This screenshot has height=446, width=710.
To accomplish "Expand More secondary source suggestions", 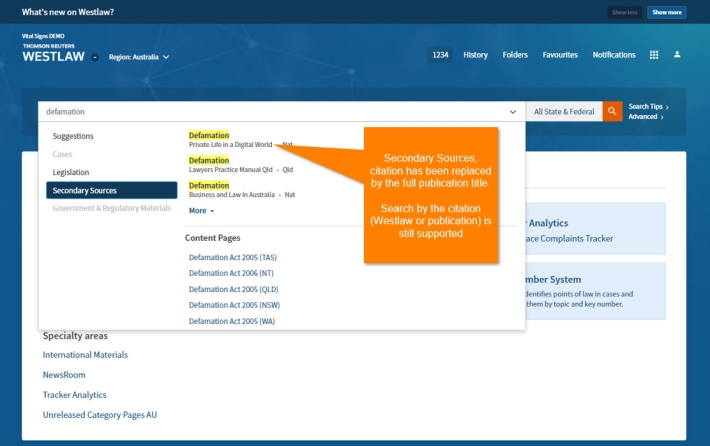I will coord(201,211).
